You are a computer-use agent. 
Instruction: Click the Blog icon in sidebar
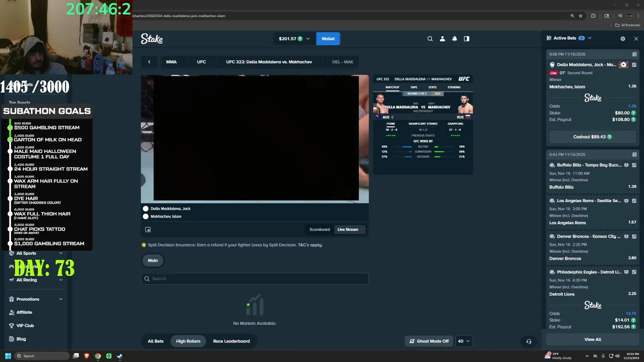point(12,339)
